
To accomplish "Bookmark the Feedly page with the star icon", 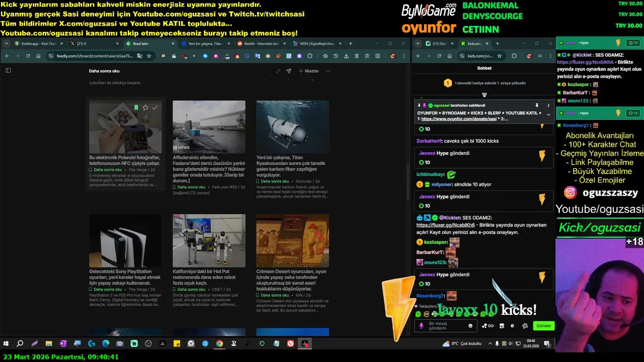I will point(149,56).
